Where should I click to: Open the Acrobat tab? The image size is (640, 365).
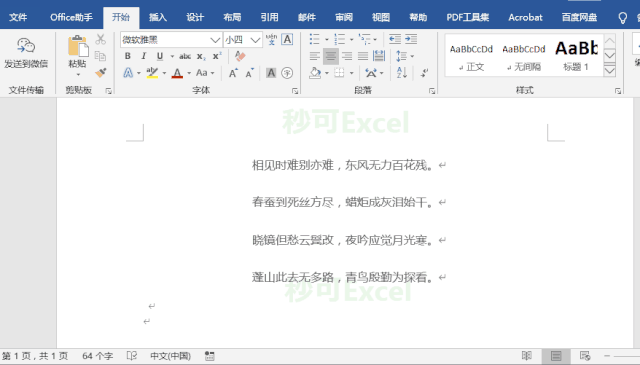(x=525, y=18)
